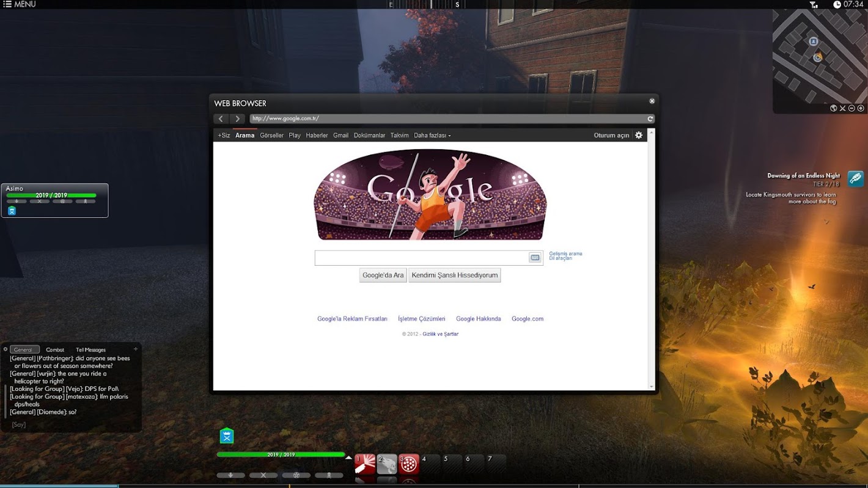The image size is (868, 488).
Task: Click the Olympic javelin Google doodle
Action: tap(430, 195)
